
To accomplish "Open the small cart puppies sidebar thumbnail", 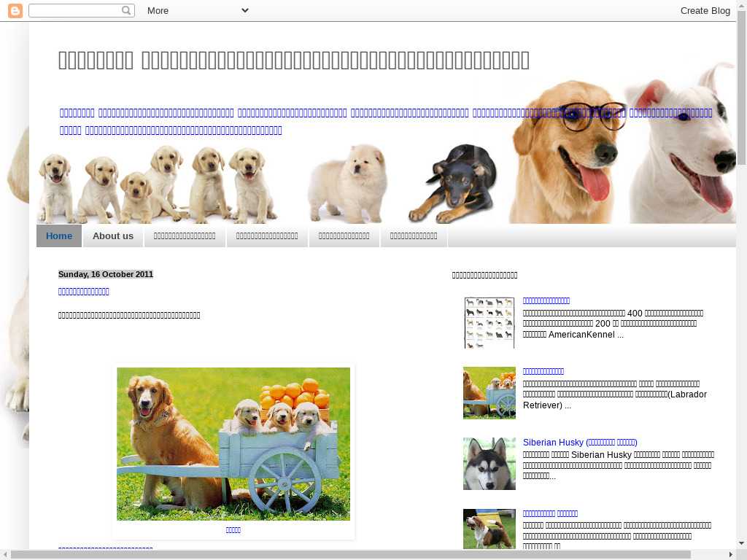I will coord(489,393).
